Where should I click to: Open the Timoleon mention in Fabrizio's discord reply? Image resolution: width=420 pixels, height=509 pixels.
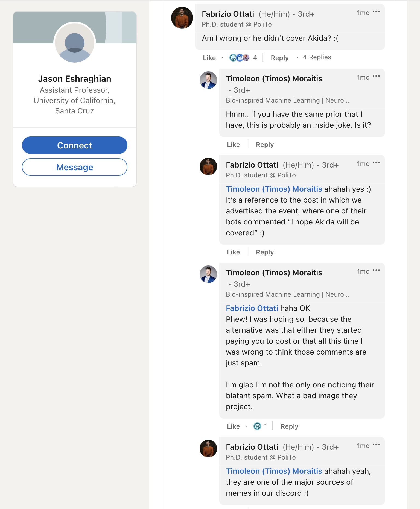[x=274, y=471]
